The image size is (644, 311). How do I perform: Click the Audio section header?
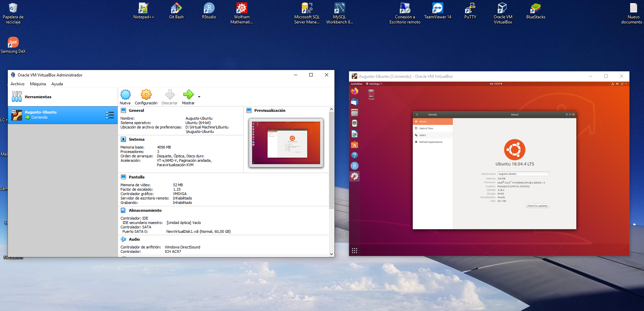134,239
